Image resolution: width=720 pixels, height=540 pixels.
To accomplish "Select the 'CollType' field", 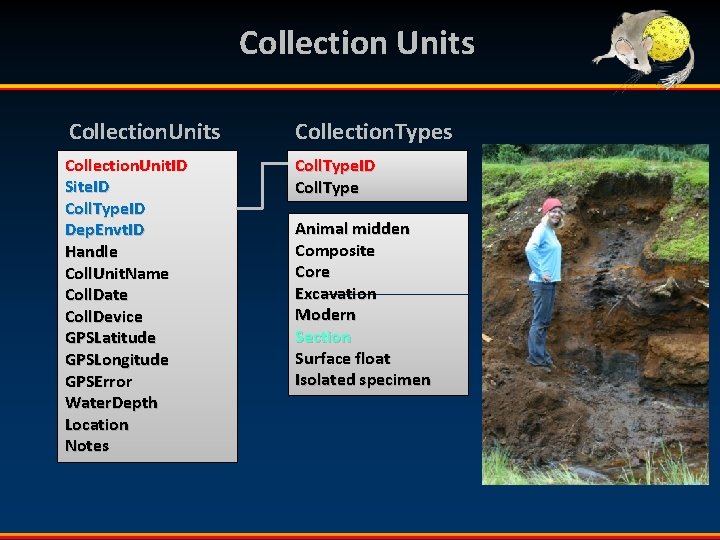I will tap(327, 188).
